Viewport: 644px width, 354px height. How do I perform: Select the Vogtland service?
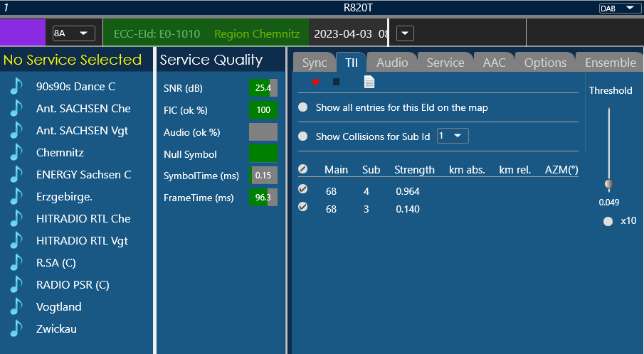tap(59, 307)
